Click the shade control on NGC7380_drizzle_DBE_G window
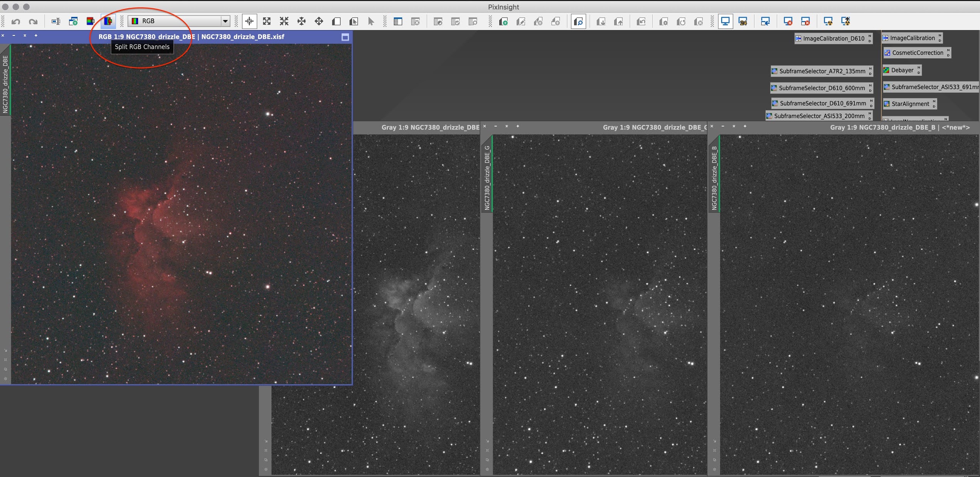Viewport: 980px width, 477px height. click(x=507, y=126)
